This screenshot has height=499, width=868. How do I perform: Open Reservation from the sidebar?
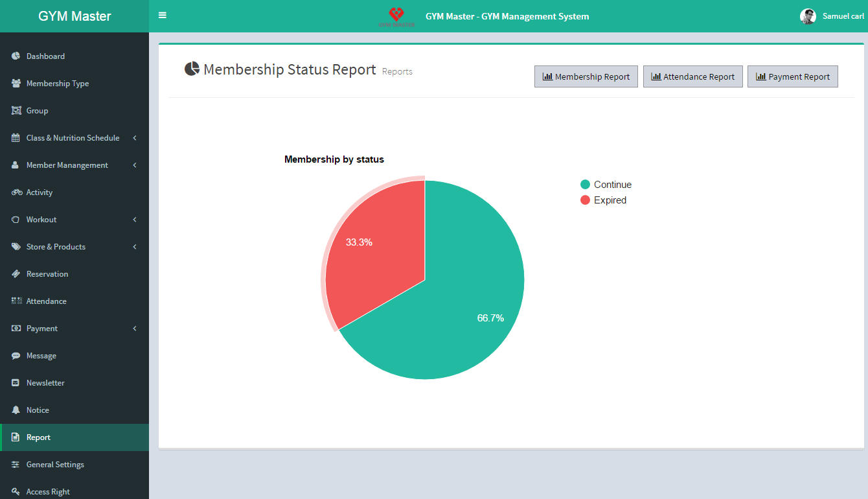74,274
